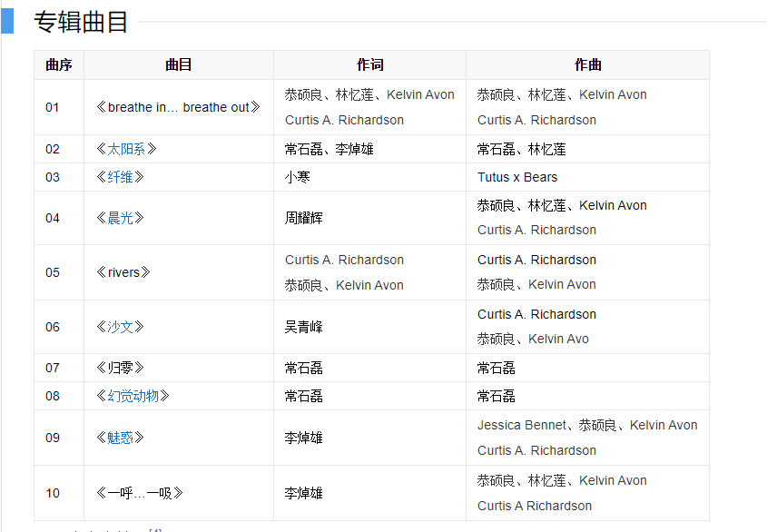Select the 作词 column header
This screenshot has height=532, width=767.
tap(369, 64)
